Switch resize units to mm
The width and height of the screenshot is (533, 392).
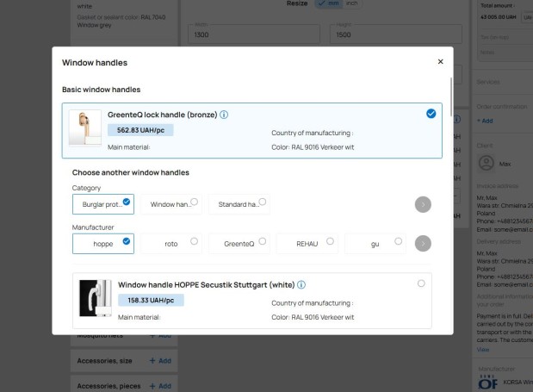(x=329, y=3)
